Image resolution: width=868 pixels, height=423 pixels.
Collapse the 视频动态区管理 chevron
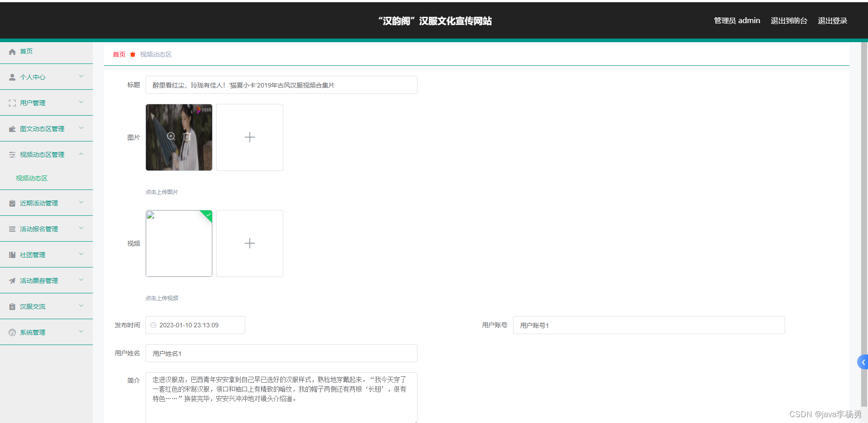coord(81,154)
